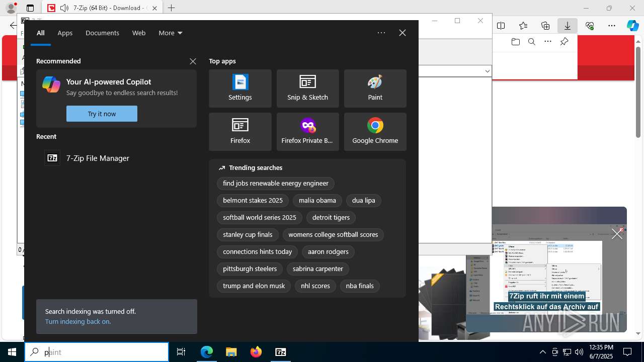Viewport: 644px width, 362px height.
Task: Open Edge favorites star icon
Action: click(x=523, y=26)
